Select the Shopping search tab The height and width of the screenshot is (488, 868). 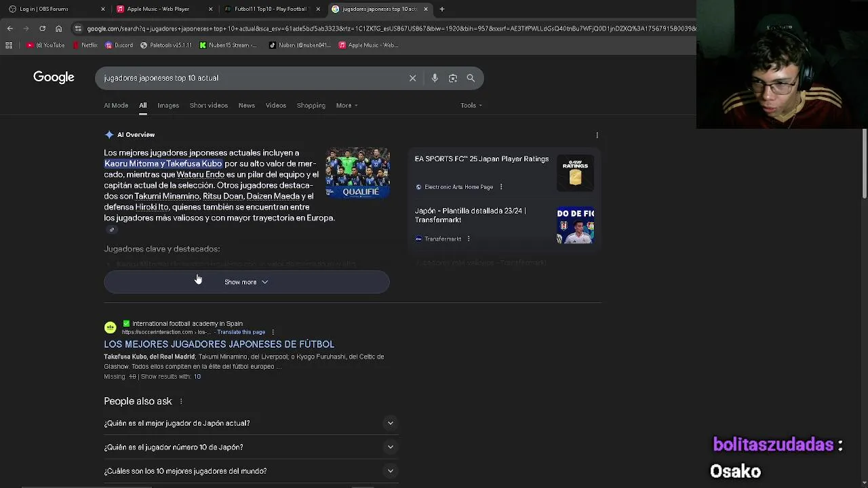click(311, 105)
